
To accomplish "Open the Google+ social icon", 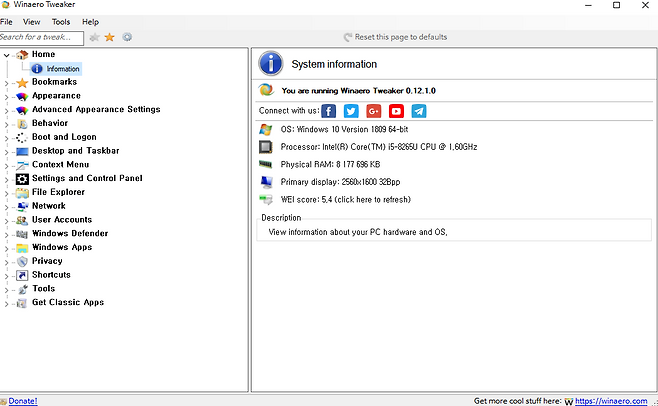I will (x=374, y=111).
